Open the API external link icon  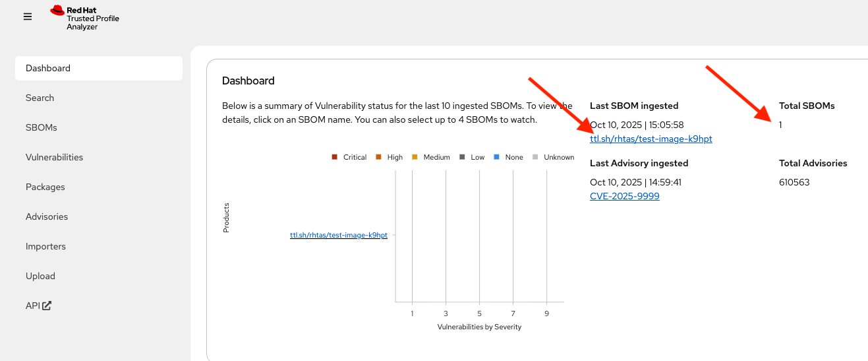point(47,306)
